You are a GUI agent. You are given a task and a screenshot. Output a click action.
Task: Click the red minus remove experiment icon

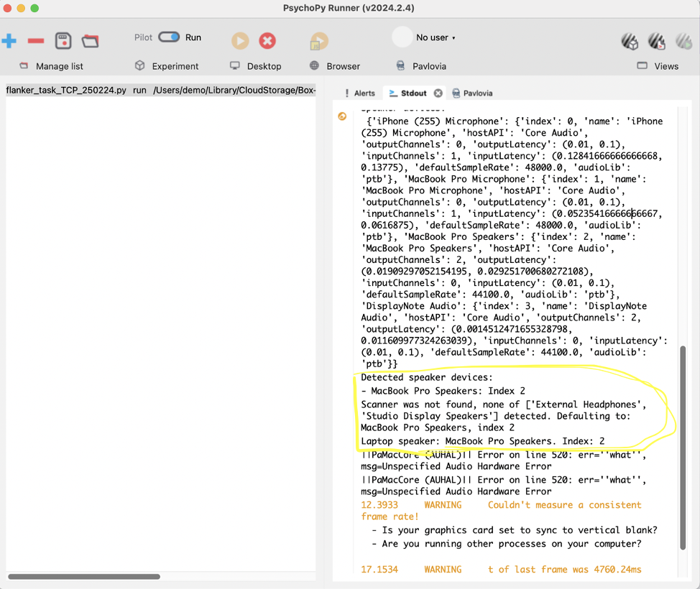coord(36,41)
